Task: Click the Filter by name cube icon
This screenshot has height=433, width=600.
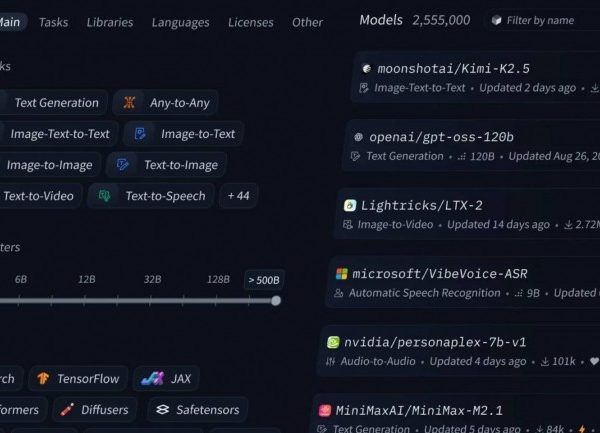Action: tap(496, 20)
